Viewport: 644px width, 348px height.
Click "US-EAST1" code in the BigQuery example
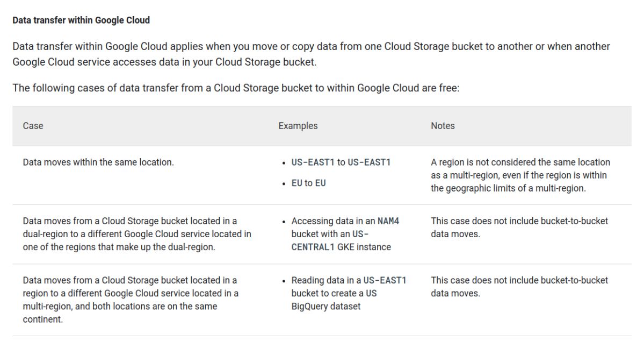pos(385,280)
